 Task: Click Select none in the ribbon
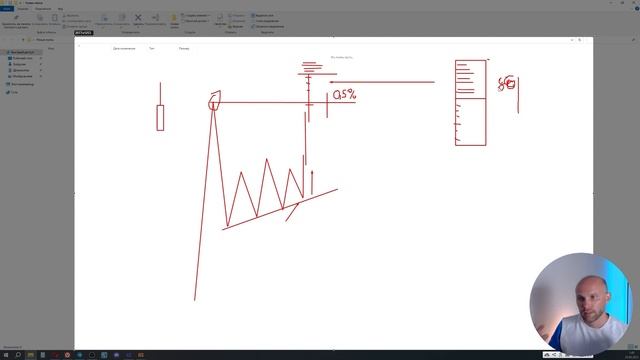click(265, 21)
